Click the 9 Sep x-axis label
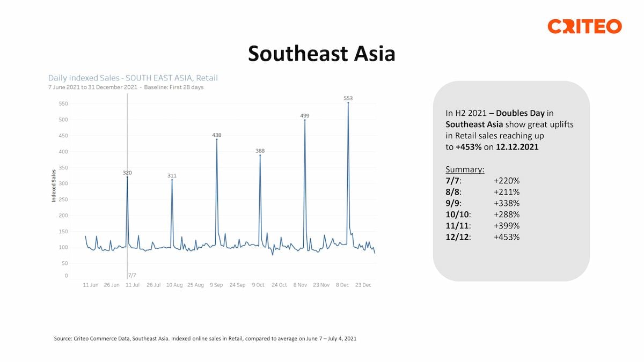This screenshot has height=362, width=644. coord(216,285)
